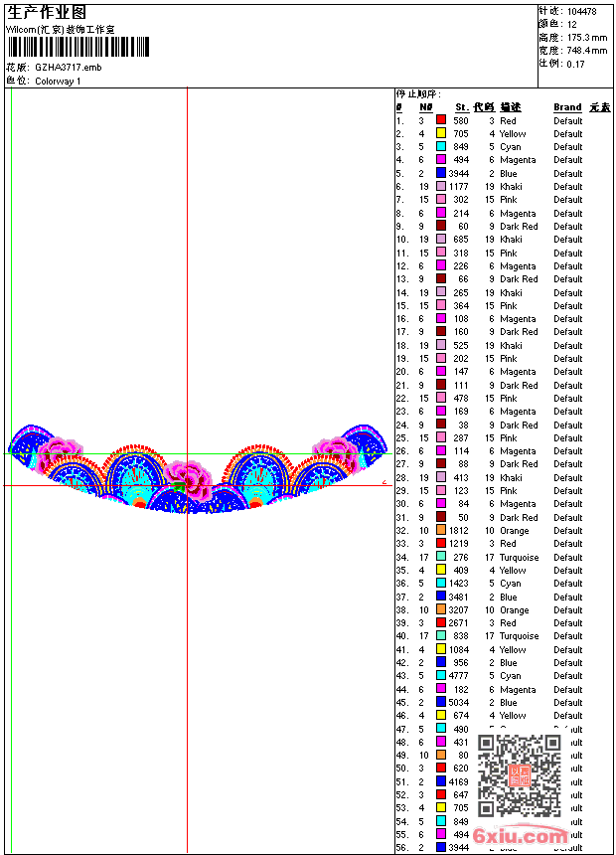The width and height of the screenshot is (616, 855).
Task: Click the stitch count '4169'
Action: tap(458, 782)
